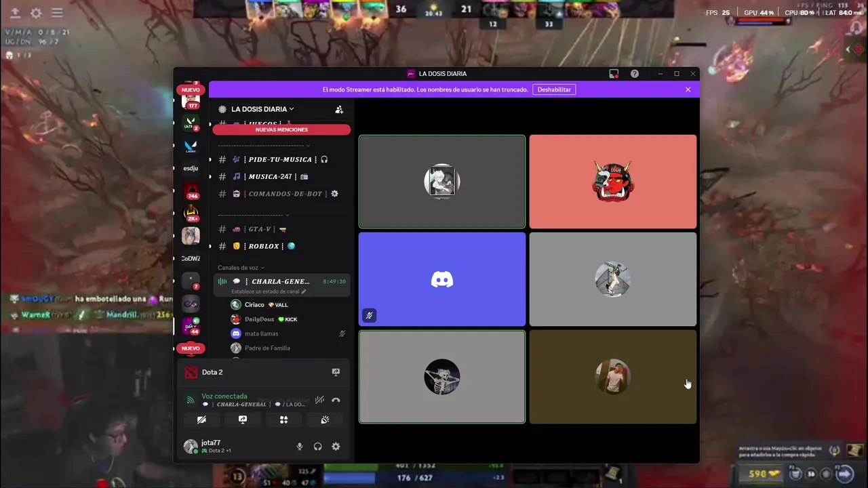
Task: Focus the olive-brown background video tile
Action: pyautogui.click(x=612, y=377)
